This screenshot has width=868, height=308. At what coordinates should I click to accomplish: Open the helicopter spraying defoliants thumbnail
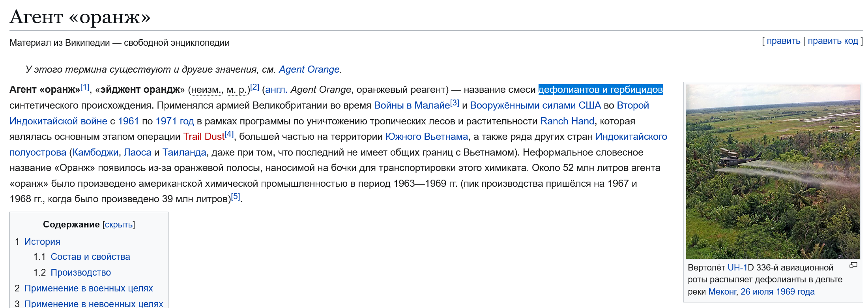click(x=773, y=172)
